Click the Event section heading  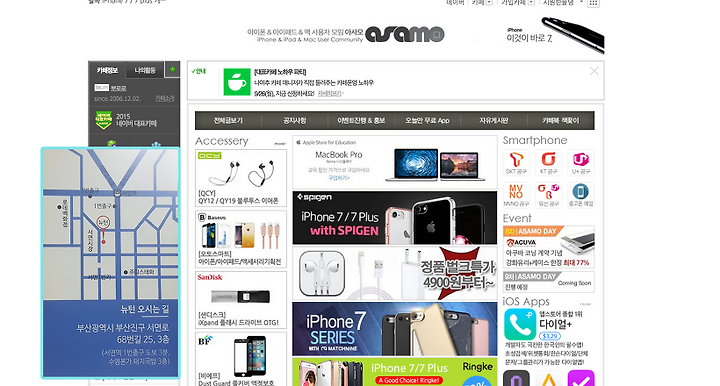click(x=517, y=218)
